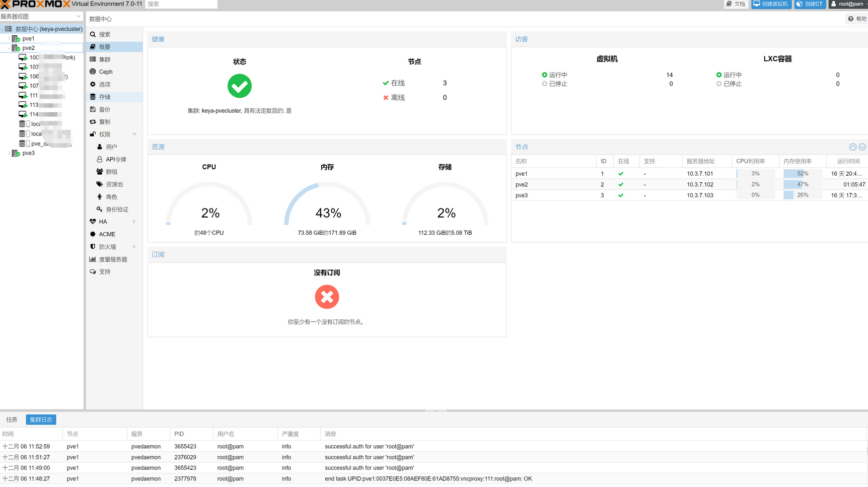868x487 pixels.
Task: Click the ACME certificate icon
Action: pyautogui.click(x=93, y=234)
